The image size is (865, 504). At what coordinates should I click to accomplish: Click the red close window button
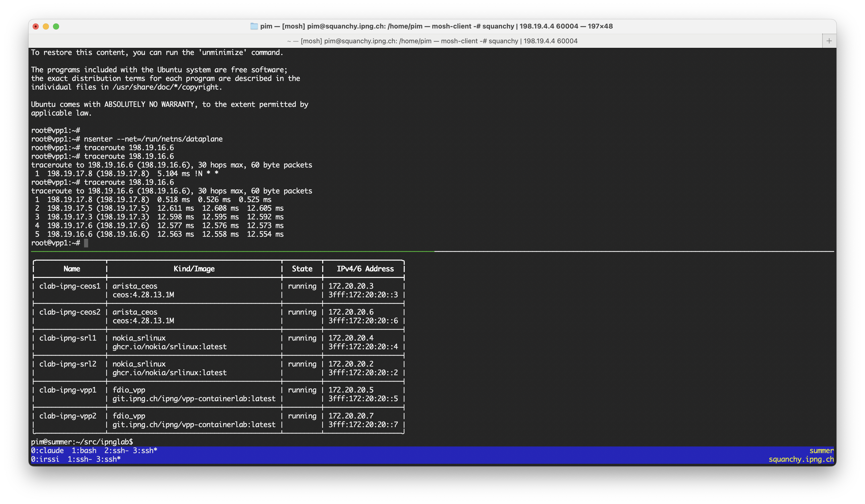point(36,26)
